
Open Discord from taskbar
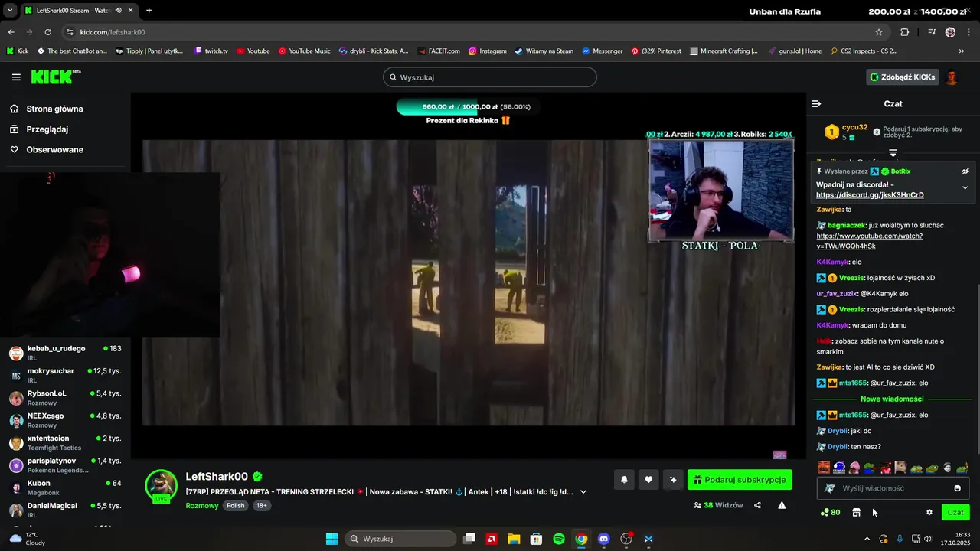[603, 539]
